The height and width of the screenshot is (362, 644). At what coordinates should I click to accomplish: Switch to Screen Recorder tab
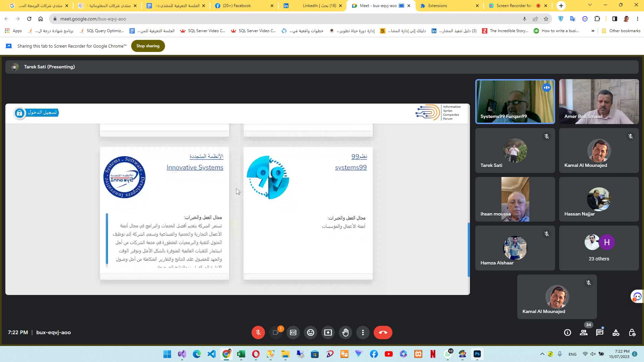pos(518,6)
